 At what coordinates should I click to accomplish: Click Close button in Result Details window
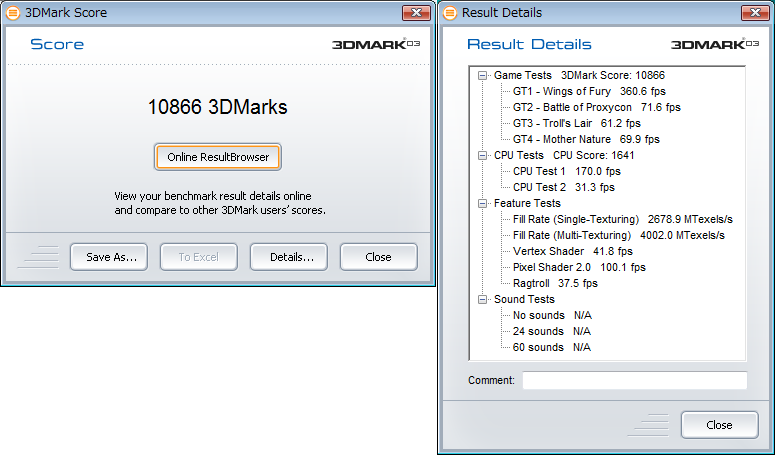coord(719,425)
